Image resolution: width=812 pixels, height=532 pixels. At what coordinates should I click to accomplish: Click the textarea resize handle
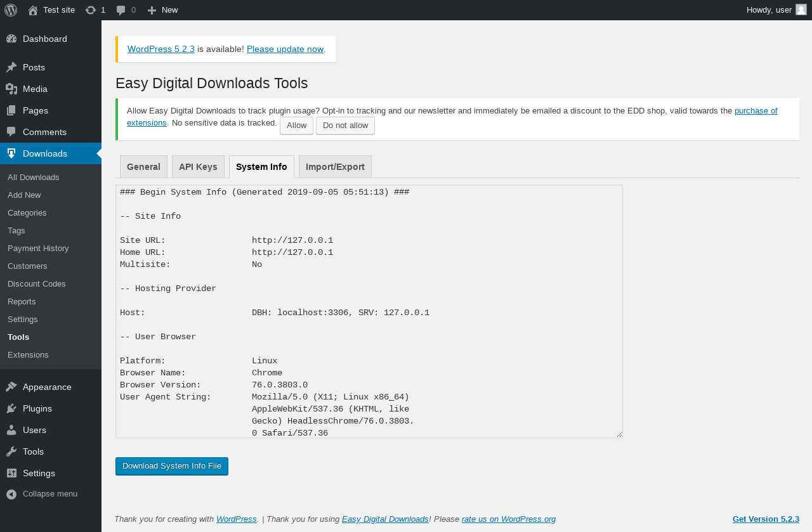pos(619,434)
